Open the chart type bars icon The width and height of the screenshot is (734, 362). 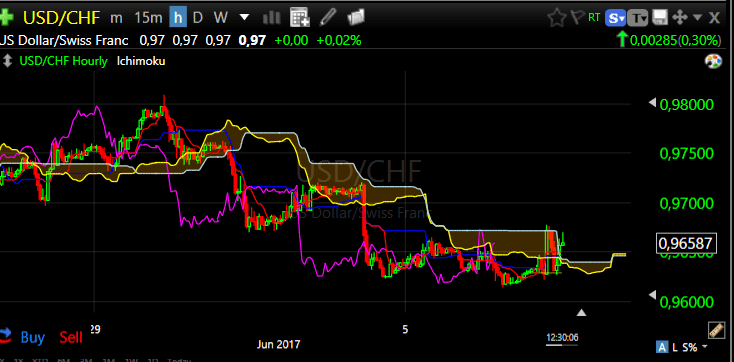[271, 18]
